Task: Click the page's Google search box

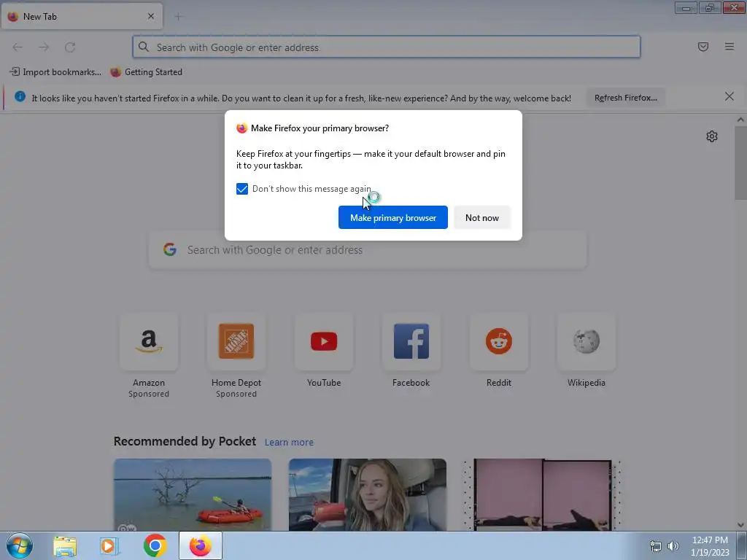Action: 368,250
